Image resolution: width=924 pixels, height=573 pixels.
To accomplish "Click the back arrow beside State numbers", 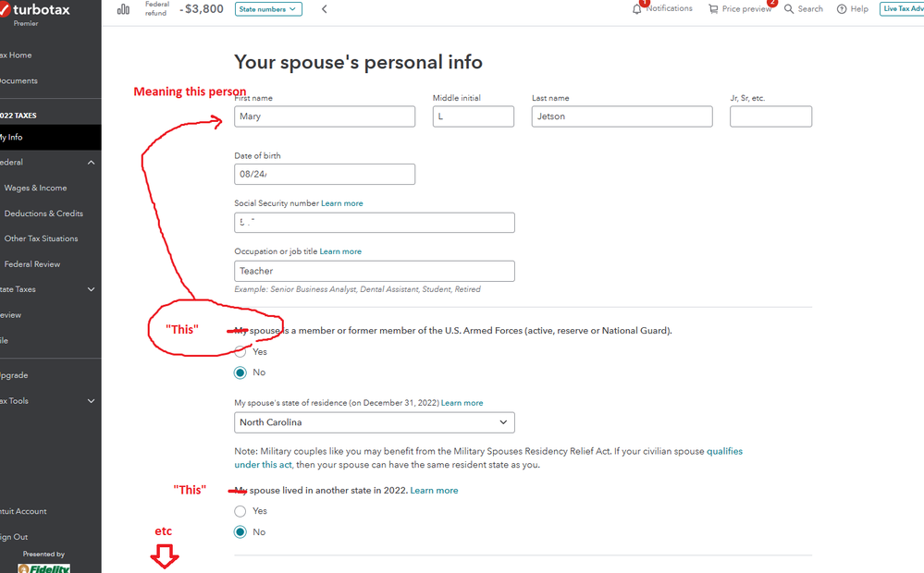I will (324, 9).
